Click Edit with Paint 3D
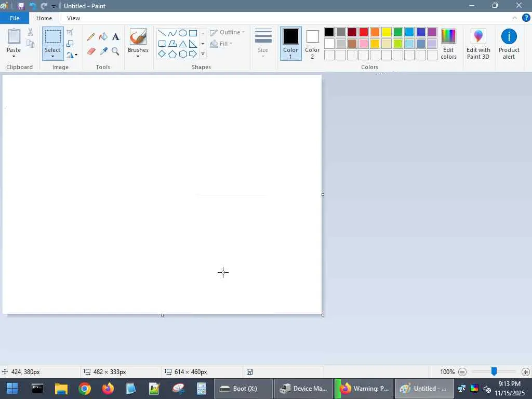The height and width of the screenshot is (399, 532). click(478, 44)
